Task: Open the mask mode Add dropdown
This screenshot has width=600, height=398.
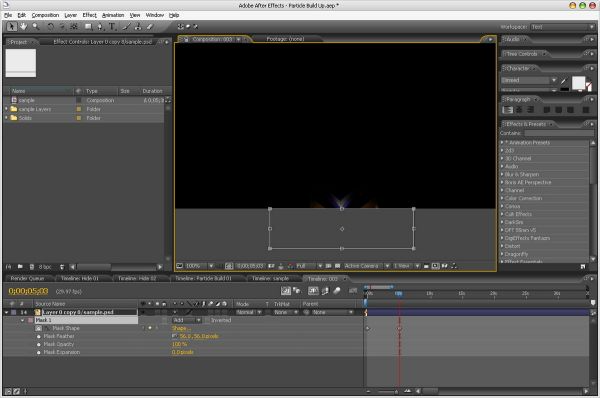Action: click(x=186, y=320)
